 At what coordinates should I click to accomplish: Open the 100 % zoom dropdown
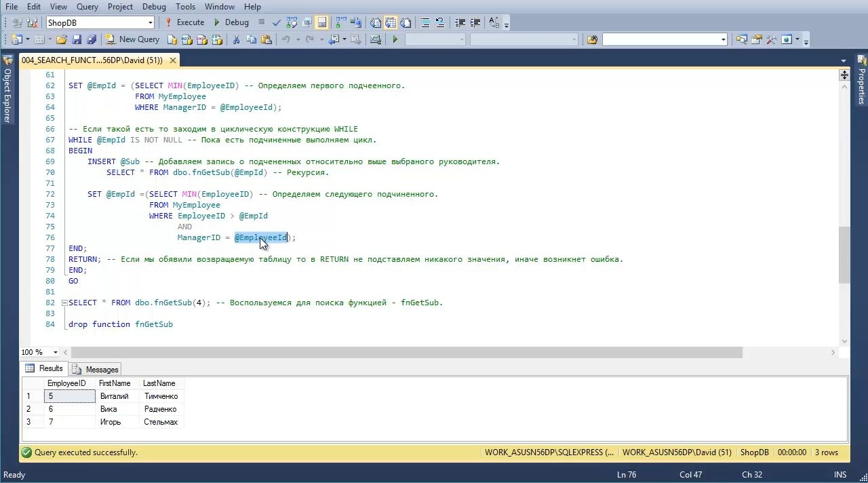point(56,352)
